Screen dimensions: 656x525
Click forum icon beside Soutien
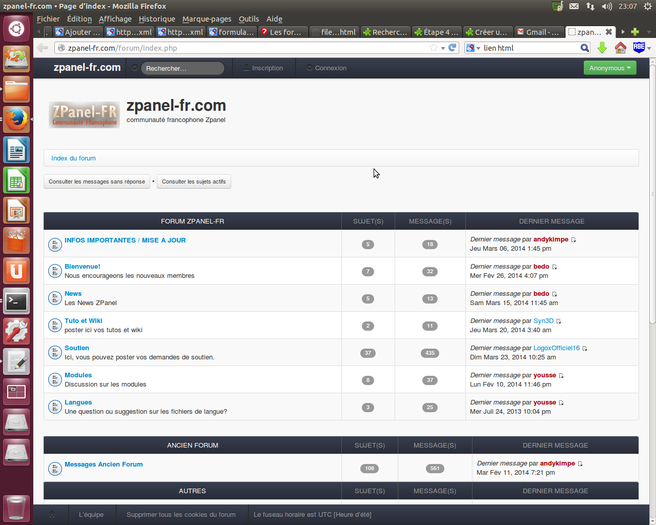tap(54, 352)
